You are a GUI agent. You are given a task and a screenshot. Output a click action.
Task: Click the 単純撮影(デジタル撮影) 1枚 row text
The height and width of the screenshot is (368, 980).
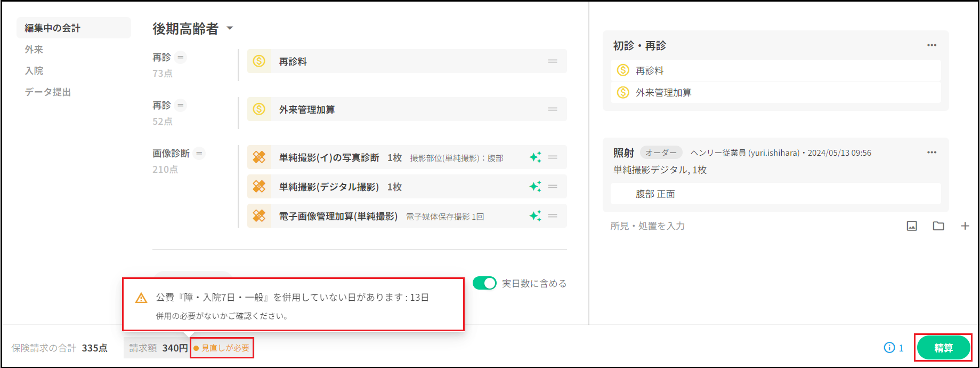[x=341, y=187]
